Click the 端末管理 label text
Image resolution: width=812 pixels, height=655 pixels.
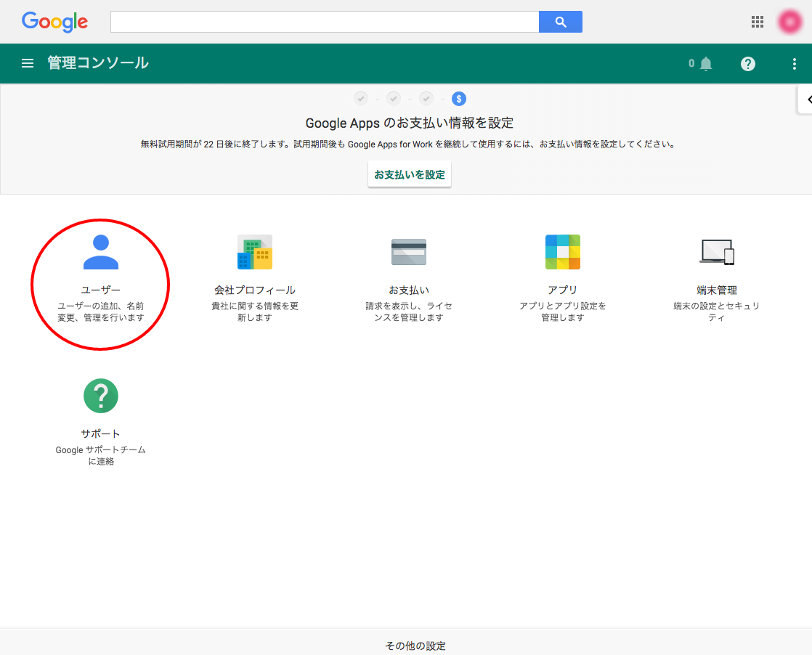pos(717,290)
